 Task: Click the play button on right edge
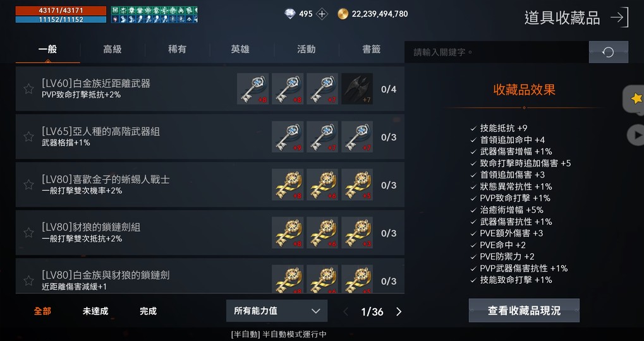point(636,135)
